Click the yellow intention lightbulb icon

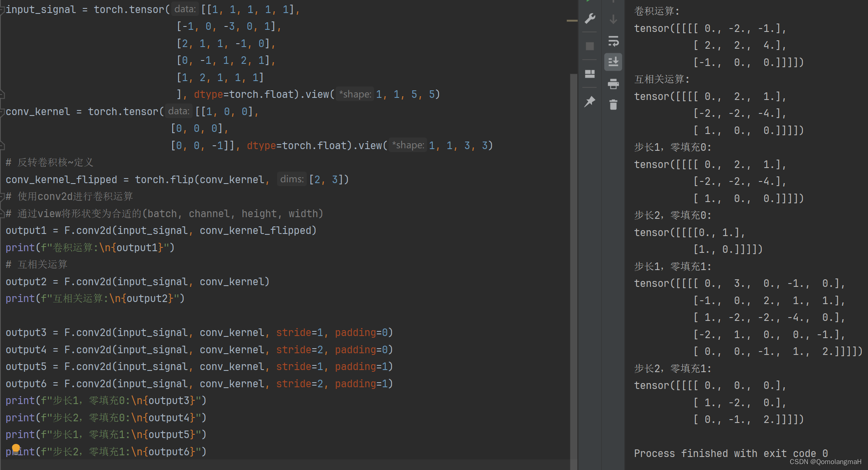tap(16, 448)
